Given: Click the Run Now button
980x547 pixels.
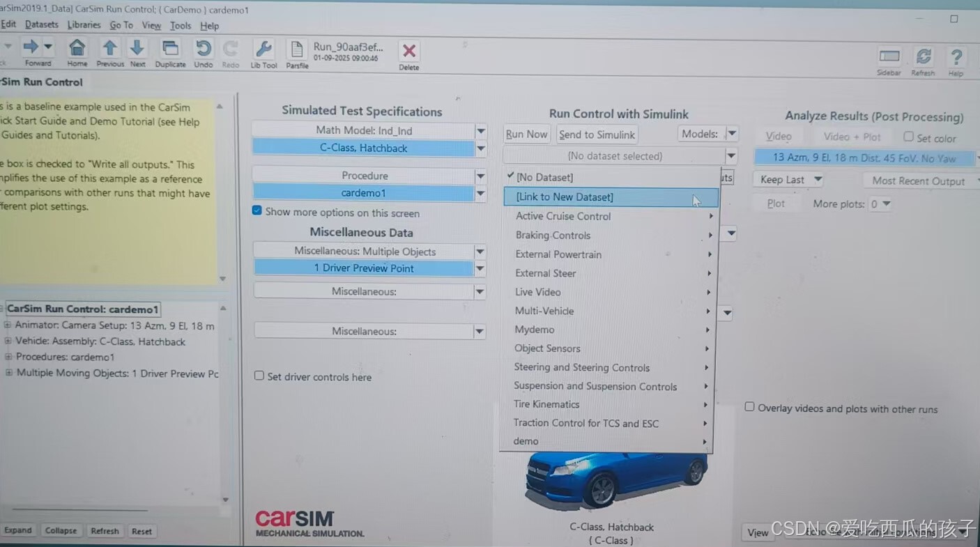Looking at the screenshot, I should 526,134.
